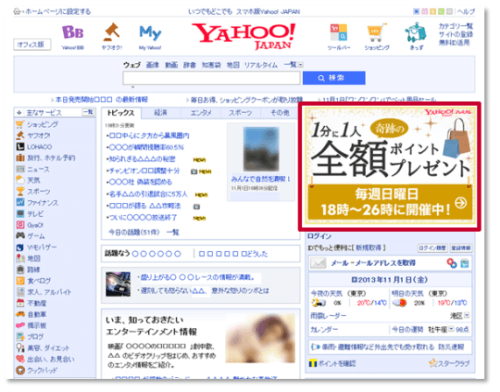This screenshot has height=392, width=500.
Task: Click the オフィス版 button
Action: pyautogui.click(x=32, y=44)
